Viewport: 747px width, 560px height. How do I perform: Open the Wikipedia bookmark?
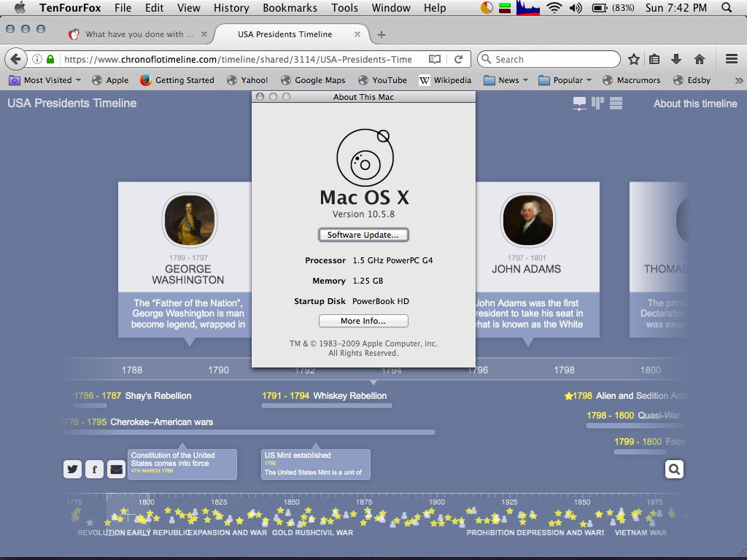(x=446, y=80)
